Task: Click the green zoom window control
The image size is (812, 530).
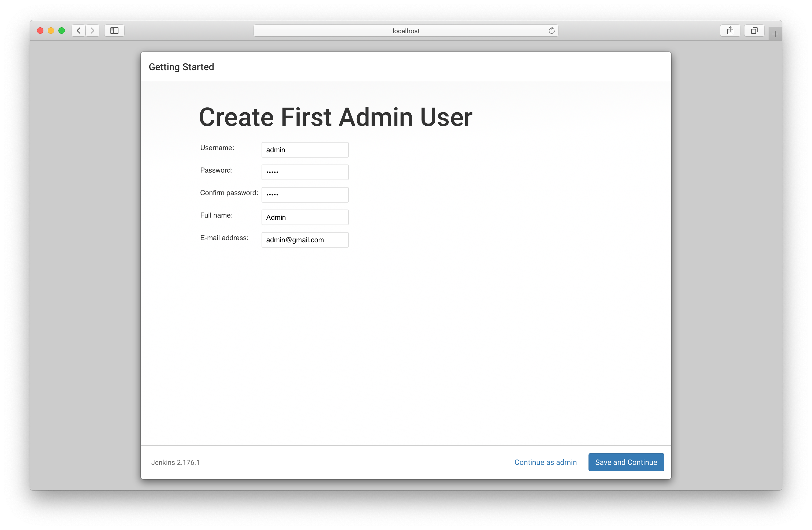Action: click(62, 30)
